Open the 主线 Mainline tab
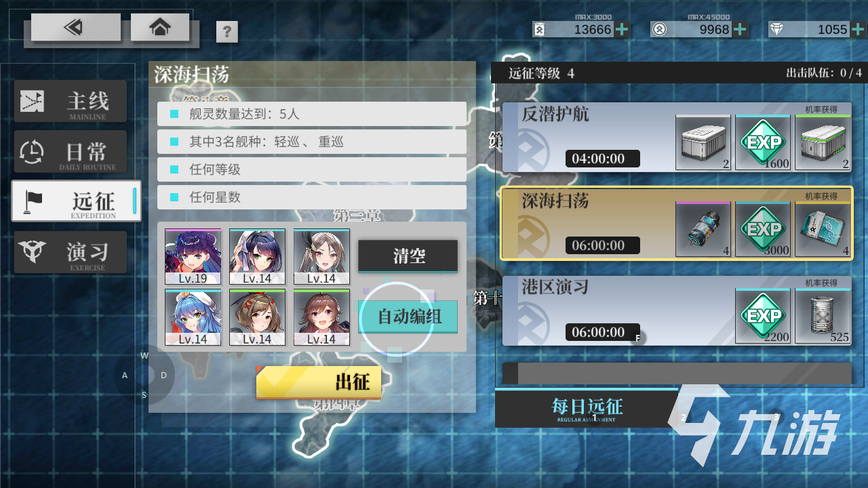Screen dimensions: 868x488 point(71,101)
